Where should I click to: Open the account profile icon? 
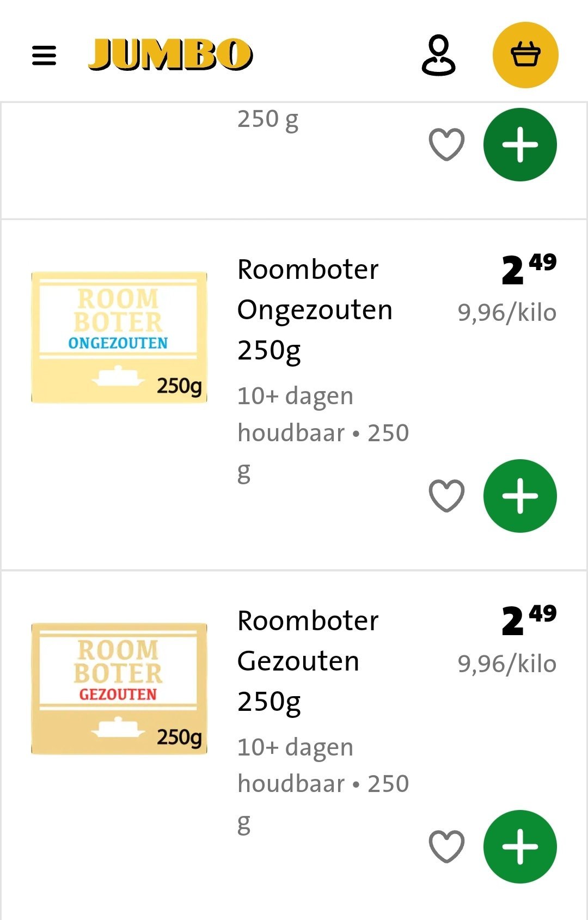pos(438,55)
